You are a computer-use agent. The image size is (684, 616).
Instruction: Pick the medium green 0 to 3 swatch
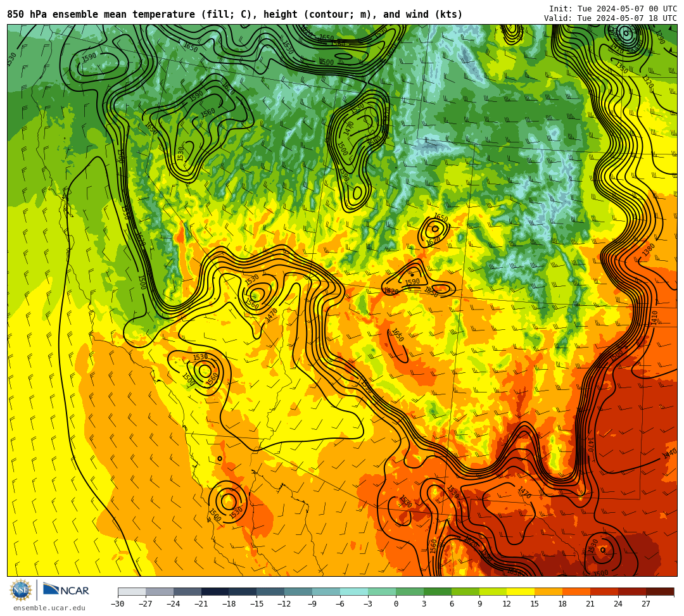pyautogui.click(x=410, y=591)
